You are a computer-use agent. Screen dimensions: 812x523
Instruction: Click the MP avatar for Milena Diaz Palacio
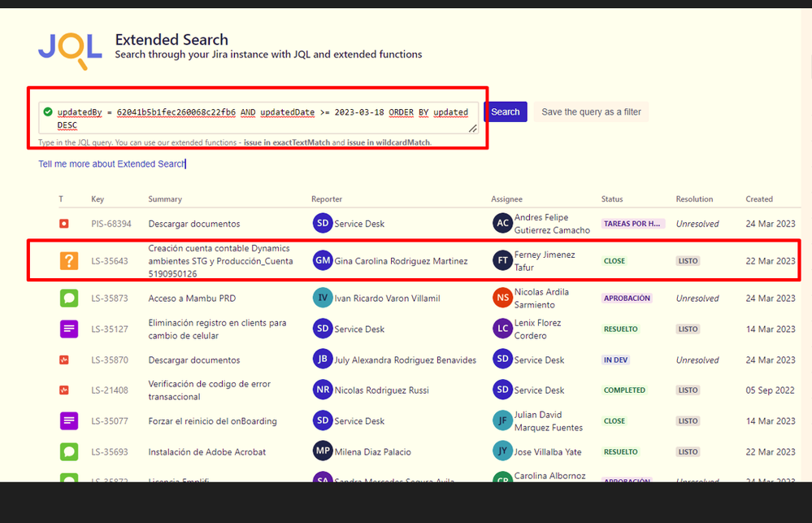(x=323, y=451)
